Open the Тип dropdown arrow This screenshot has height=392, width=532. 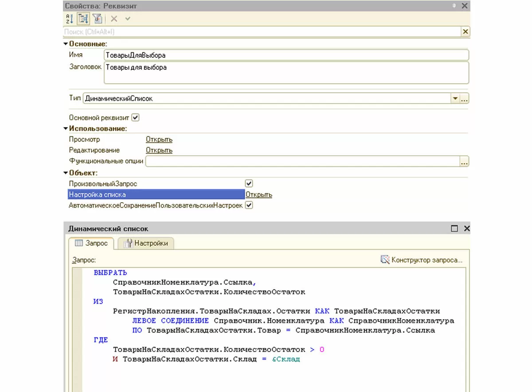[455, 99]
